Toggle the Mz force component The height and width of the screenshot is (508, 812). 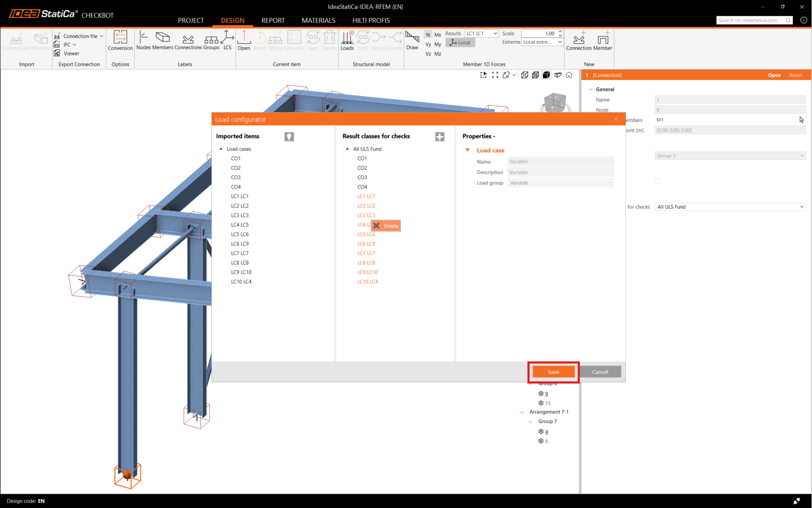click(x=438, y=54)
